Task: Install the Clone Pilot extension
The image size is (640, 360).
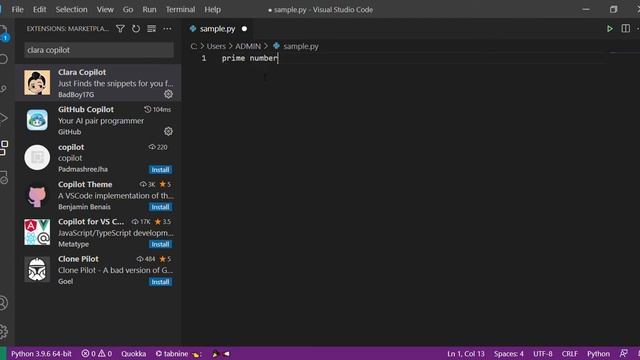Action: click(x=160, y=282)
